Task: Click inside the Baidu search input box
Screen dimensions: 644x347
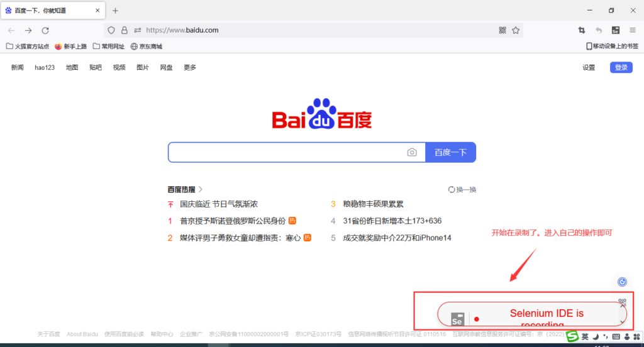Action: point(286,152)
